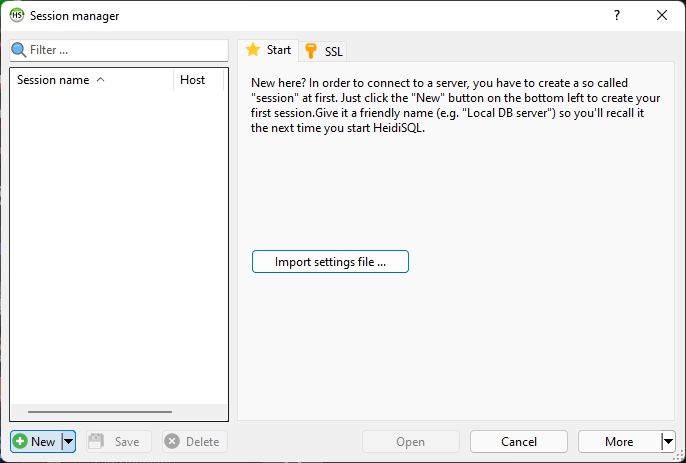686x463 pixels.
Task: Click the Import settings file button
Action: point(330,262)
